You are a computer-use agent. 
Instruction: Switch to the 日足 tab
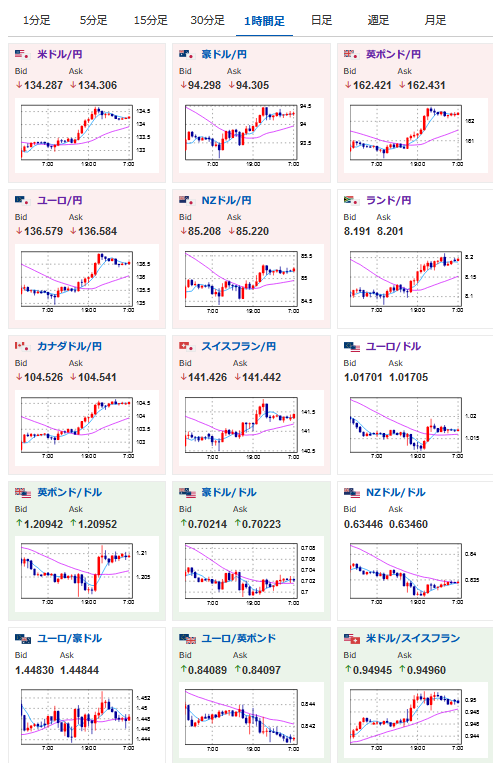click(321, 20)
